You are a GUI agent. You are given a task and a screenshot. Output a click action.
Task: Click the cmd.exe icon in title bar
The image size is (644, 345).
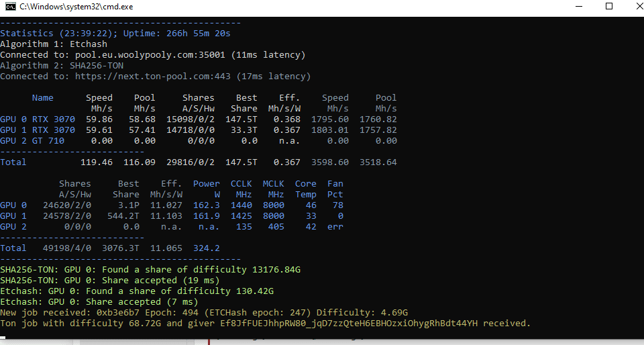pyautogui.click(x=10, y=6)
